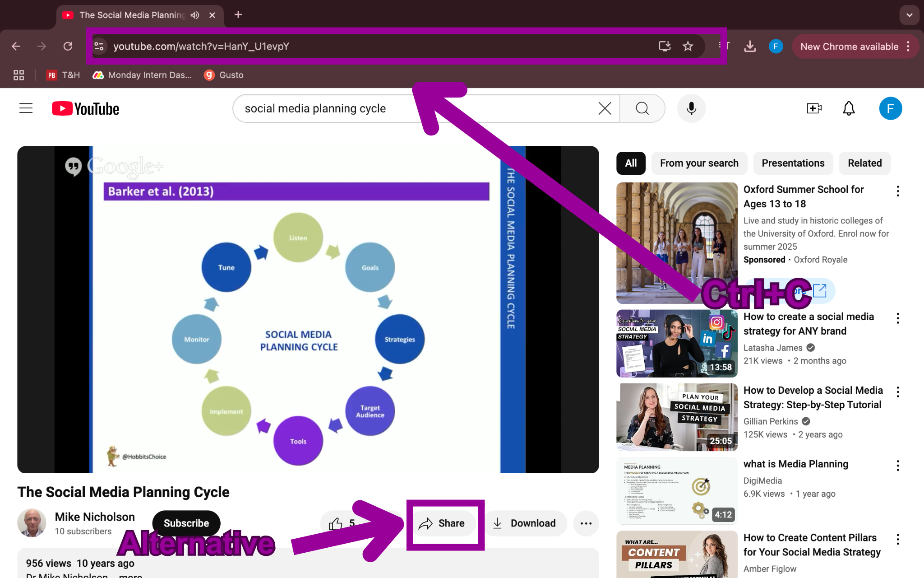Open the Create video icon
Image resolution: width=924 pixels, height=578 pixels.
point(814,108)
